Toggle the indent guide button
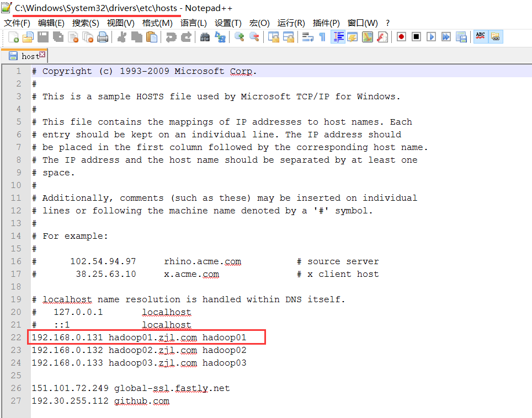The height and width of the screenshot is (418, 532). click(338, 37)
